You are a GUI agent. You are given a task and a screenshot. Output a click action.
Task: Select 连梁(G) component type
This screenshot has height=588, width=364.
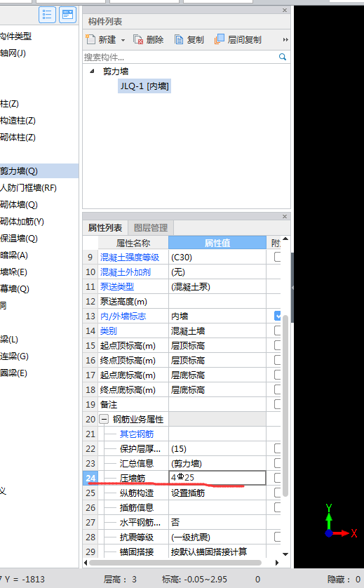(x=14, y=356)
